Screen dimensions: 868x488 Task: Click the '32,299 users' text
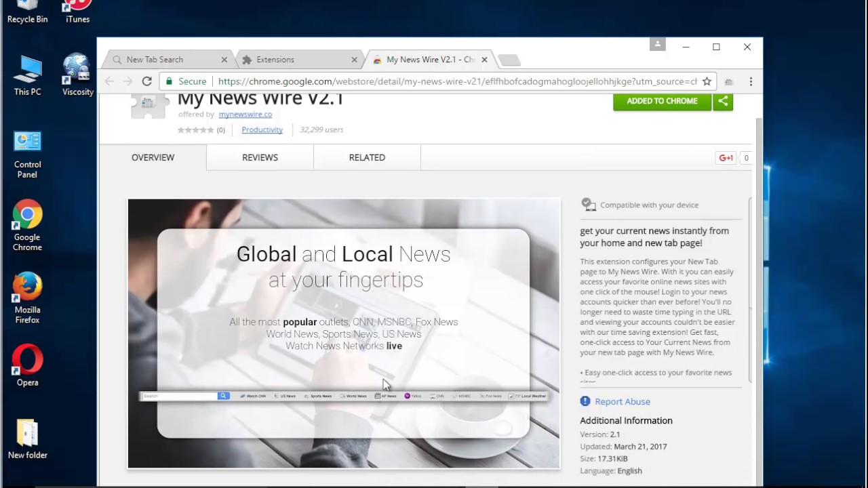pos(321,129)
